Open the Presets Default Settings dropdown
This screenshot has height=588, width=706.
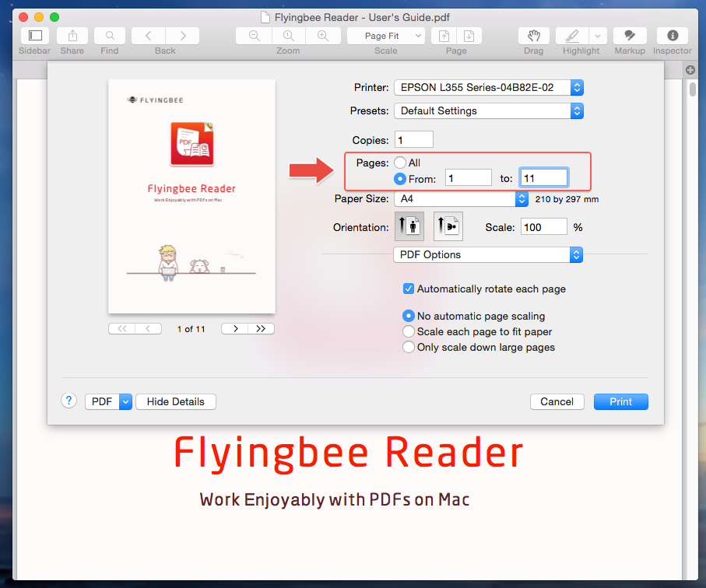pyautogui.click(x=489, y=110)
